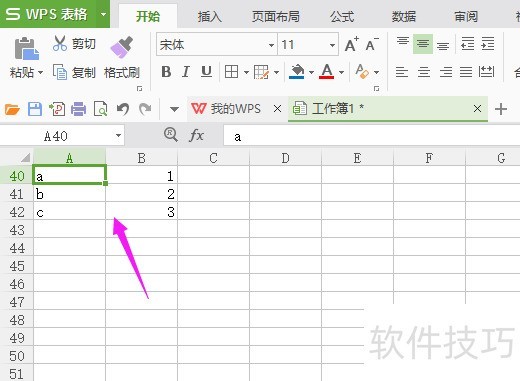Apply red font color swatch

[x=327, y=72]
